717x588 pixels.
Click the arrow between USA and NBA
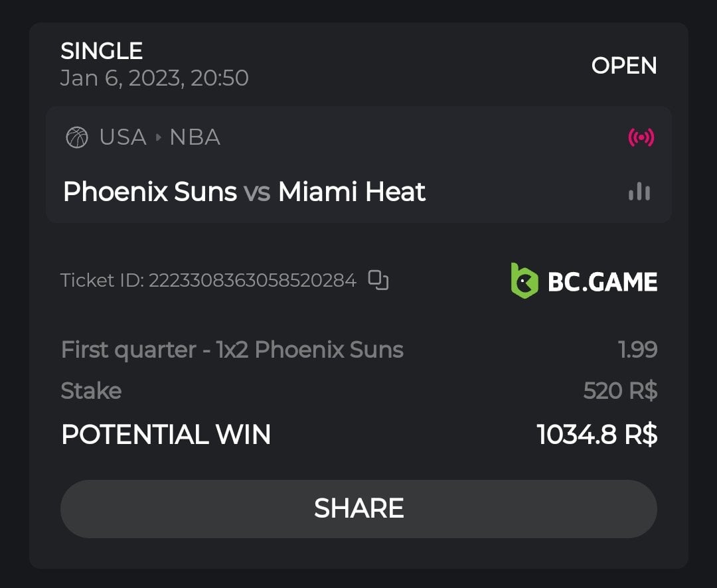pos(158,138)
